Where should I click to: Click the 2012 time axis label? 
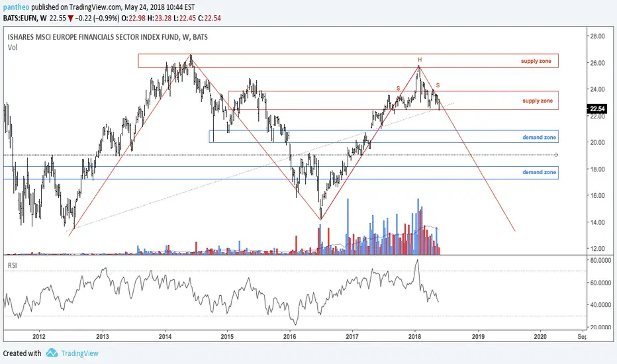(39, 336)
